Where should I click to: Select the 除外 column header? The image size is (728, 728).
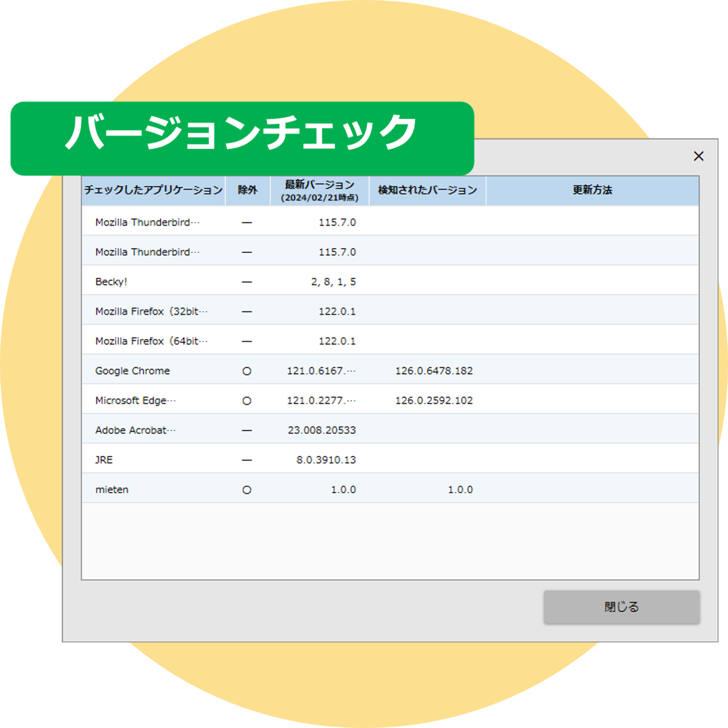click(247, 190)
